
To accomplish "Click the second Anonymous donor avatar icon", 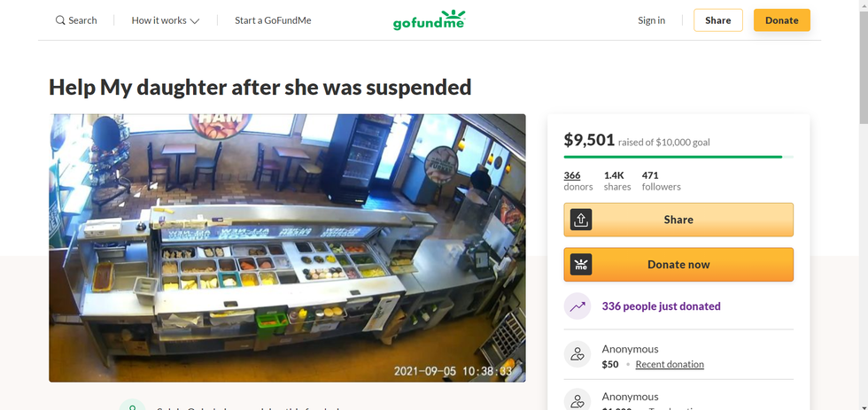I will point(577,399).
